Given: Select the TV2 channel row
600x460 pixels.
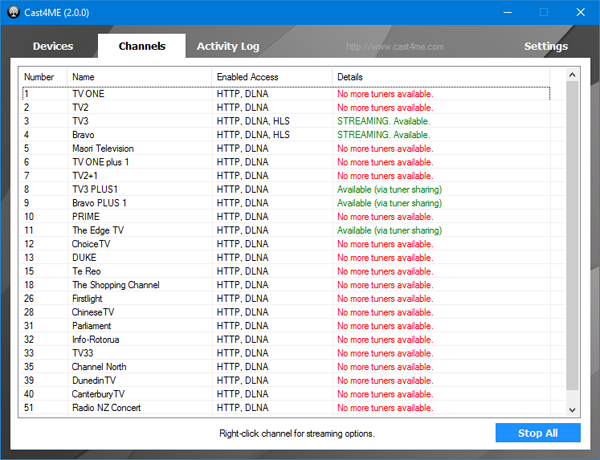Looking at the screenshot, I should tap(286, 108).
